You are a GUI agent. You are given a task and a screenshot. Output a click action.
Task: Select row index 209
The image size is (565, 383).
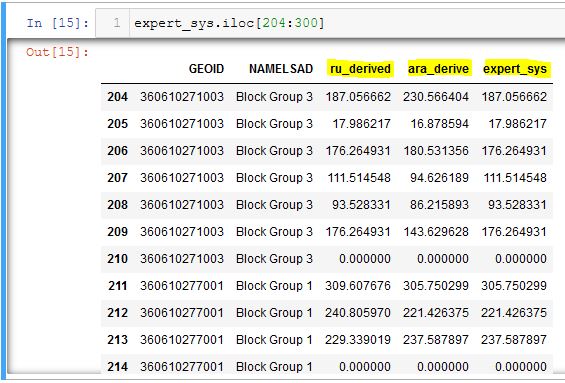coord(117,232)
